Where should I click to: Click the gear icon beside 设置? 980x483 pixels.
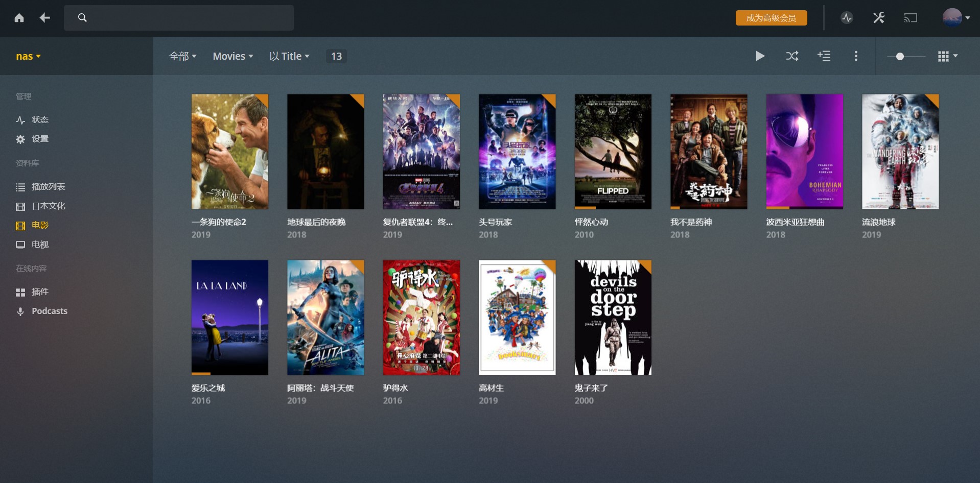pos(20,139)
